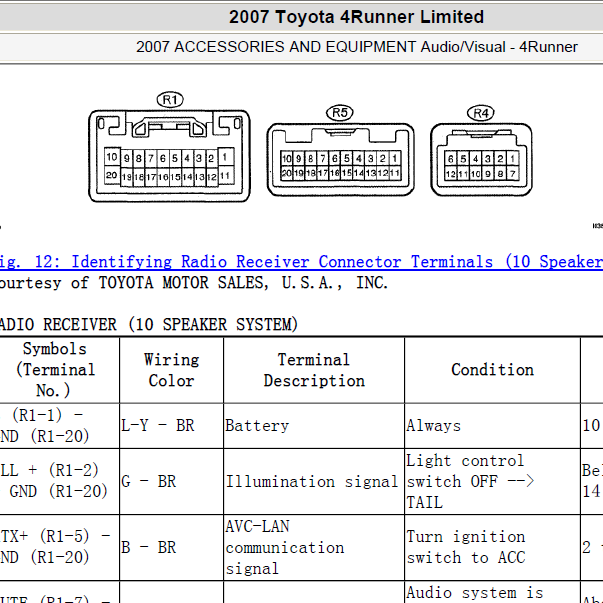Open the Fig. 12 Radio Receiver Connector link

pyautogui.click(x=302, y=262)
